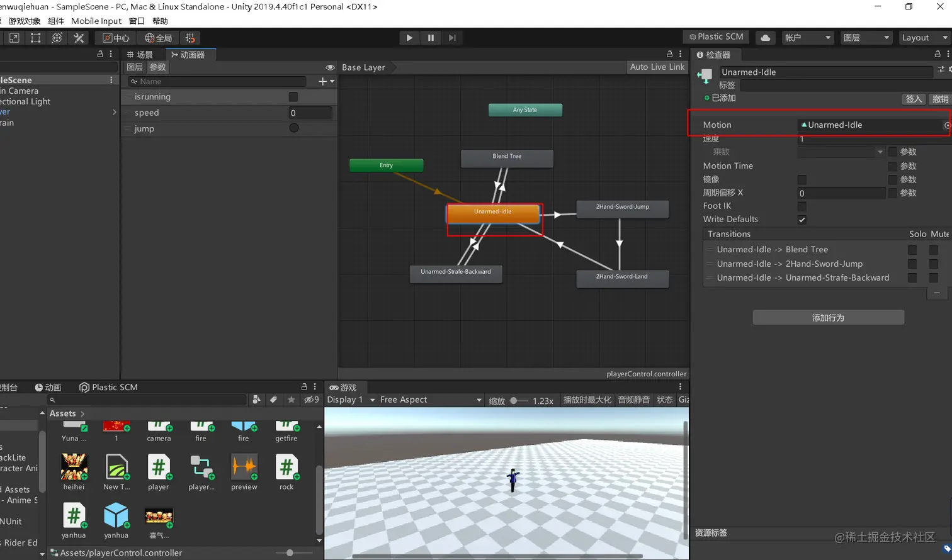Click search by label tag icon
The width and height of the screenshot is (952, 560).
click(273, 400)
